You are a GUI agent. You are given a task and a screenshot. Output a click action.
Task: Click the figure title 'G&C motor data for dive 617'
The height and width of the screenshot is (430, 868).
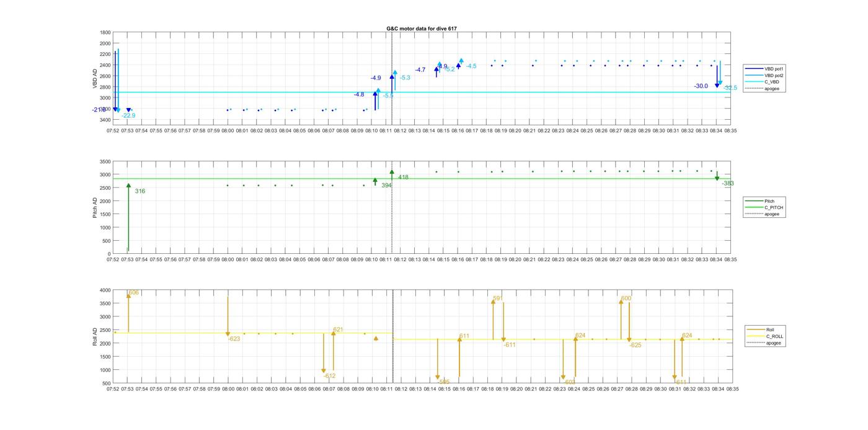422,29
